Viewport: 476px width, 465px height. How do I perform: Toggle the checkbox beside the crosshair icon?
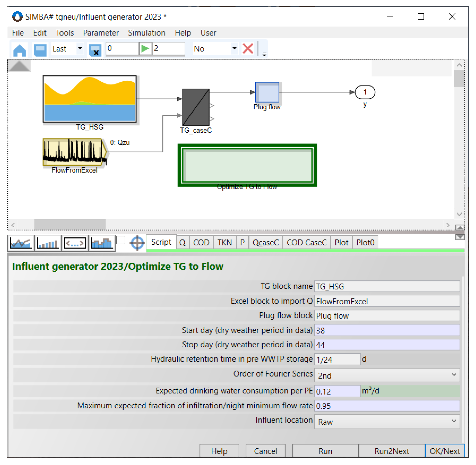[x=120, y=240]
